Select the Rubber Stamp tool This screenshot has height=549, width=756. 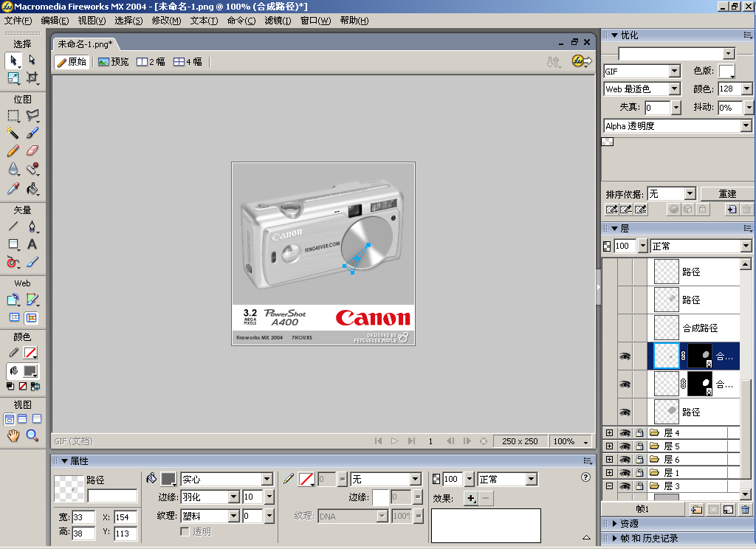pos(32,169)
